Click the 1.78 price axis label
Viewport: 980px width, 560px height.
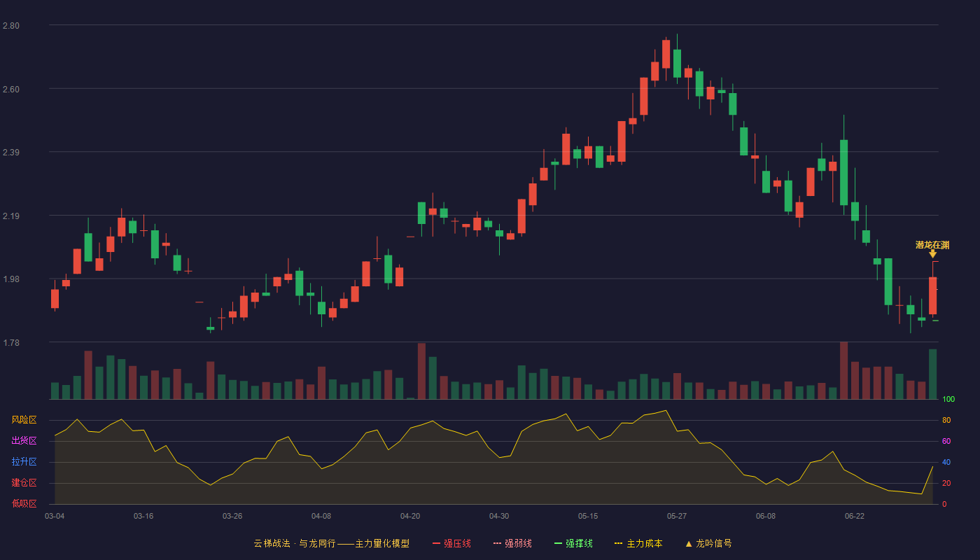(x=11, y=343)
